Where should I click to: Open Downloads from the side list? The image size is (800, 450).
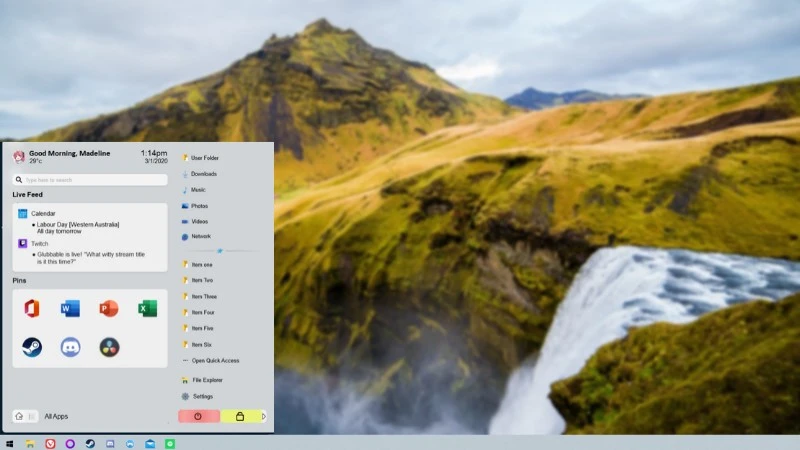(199, 174)
